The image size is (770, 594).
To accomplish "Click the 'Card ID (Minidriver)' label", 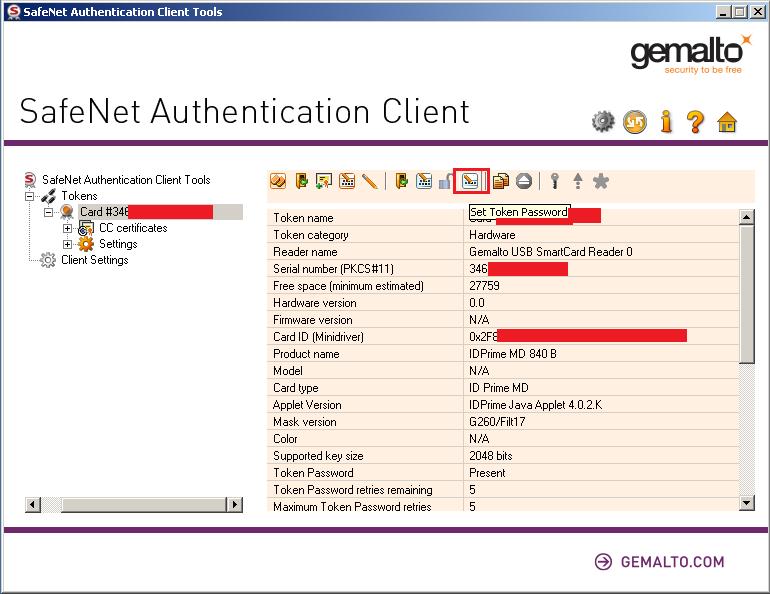I will [x=318, y=337].
